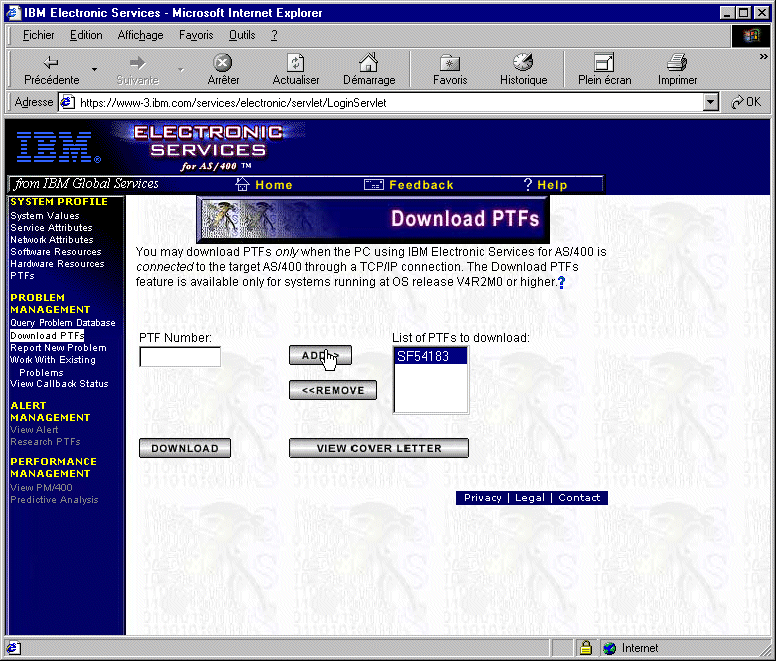This screenshot has height=661, width=776.
Task: Open Work With Existing Problems
Action: point(52,366)
